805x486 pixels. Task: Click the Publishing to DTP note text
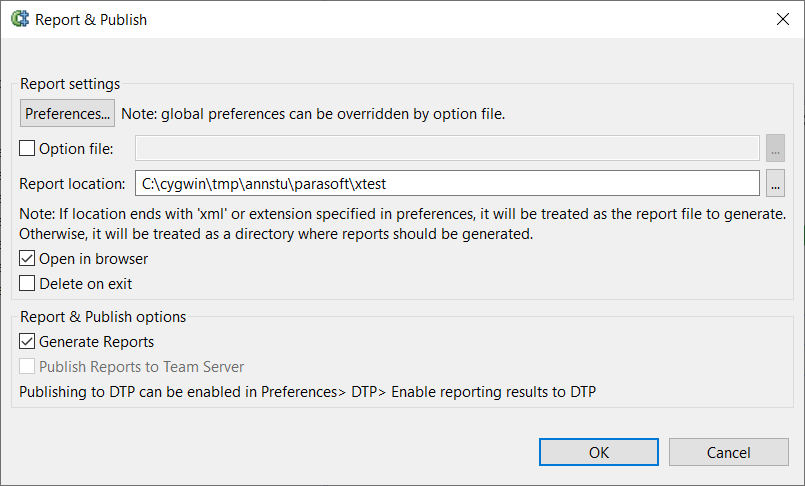(x=308, y=392)
